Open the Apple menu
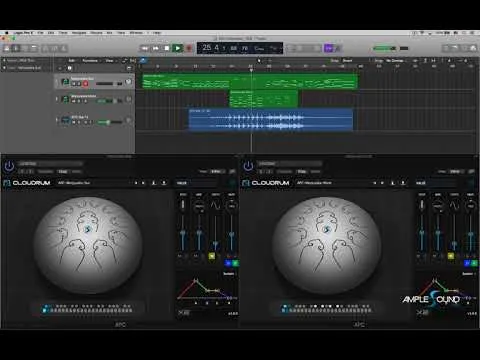The image size is (480, 360). coord(6,33)
